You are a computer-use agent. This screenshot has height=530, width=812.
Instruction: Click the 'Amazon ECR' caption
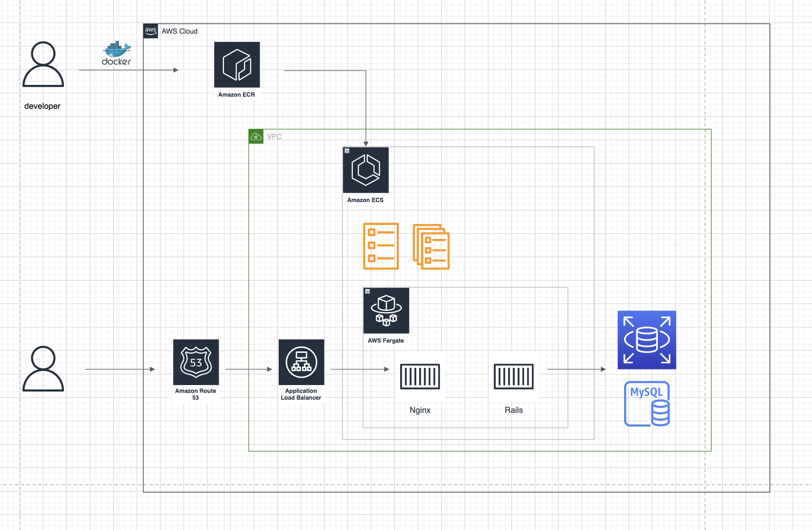(x=237, y=95)
